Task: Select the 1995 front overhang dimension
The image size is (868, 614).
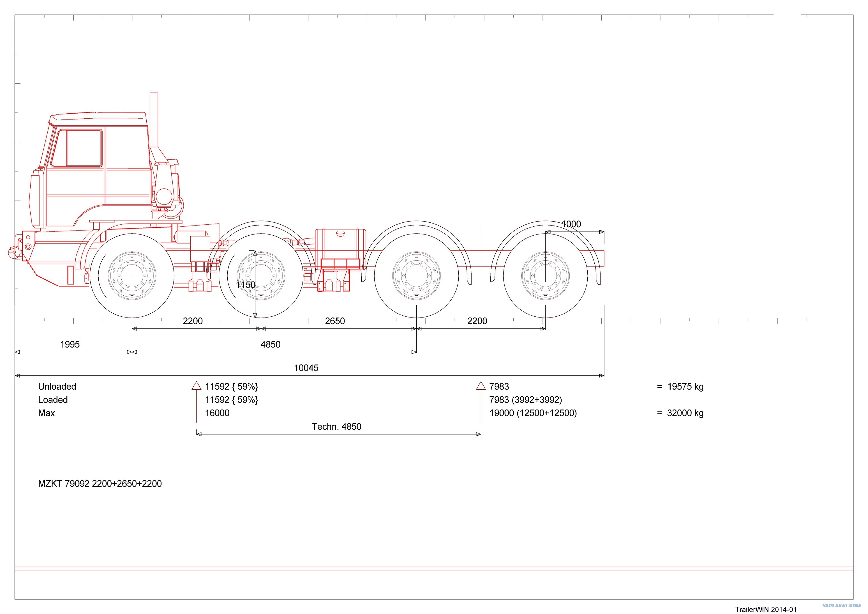Action: [70, 344]
